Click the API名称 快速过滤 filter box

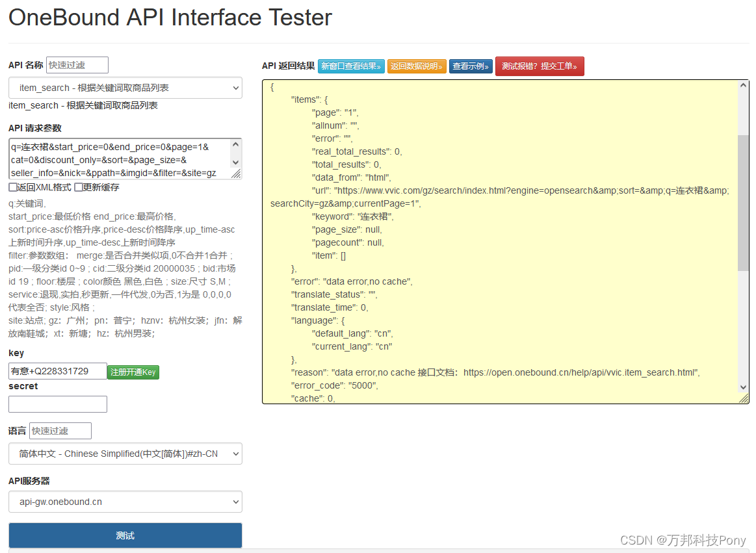click(x=76, y=65)
